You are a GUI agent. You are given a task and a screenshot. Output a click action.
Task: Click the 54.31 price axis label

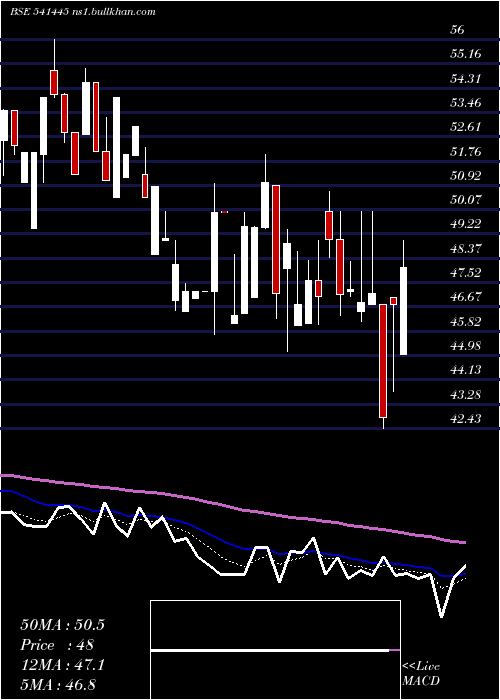[466, 79]
